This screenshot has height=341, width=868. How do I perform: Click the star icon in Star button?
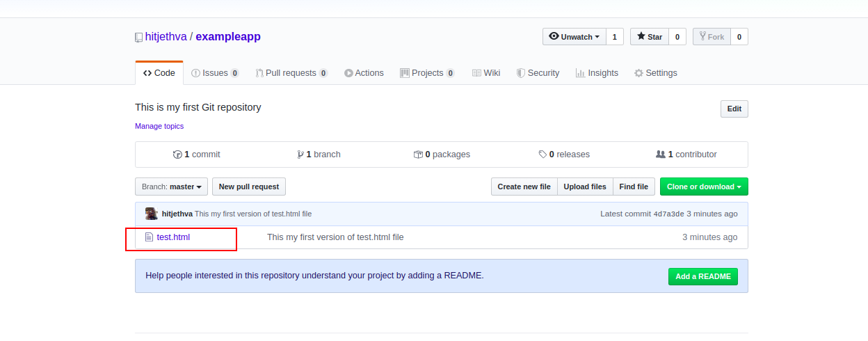coord(641,37)
